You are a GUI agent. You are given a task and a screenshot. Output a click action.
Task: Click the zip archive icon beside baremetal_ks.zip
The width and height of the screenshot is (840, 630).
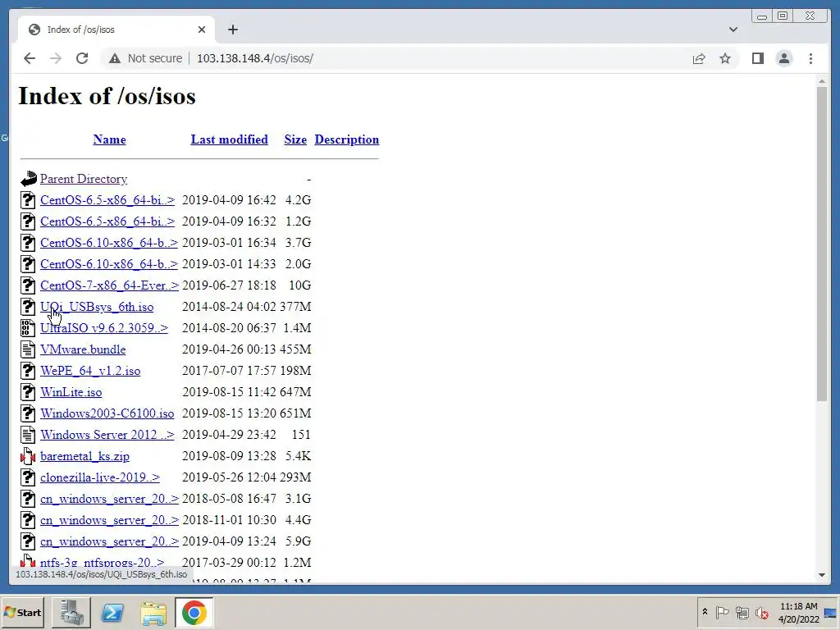(28, 456)
